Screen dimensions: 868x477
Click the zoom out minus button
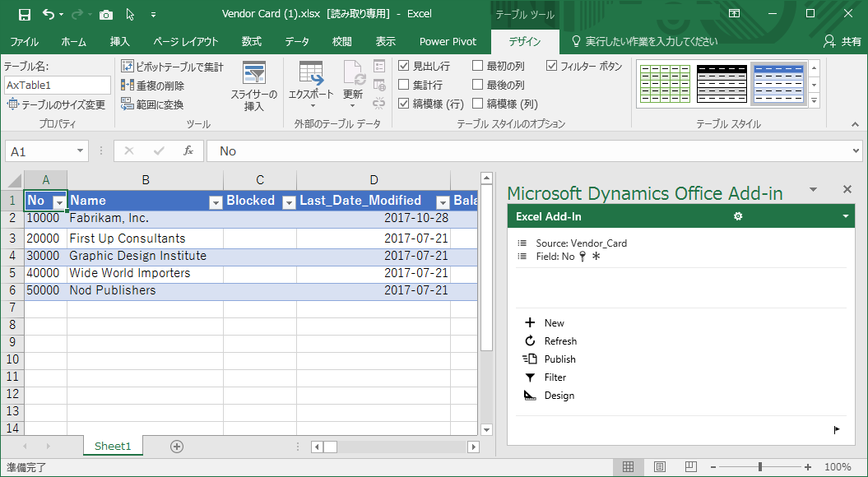tap(713, 467)
